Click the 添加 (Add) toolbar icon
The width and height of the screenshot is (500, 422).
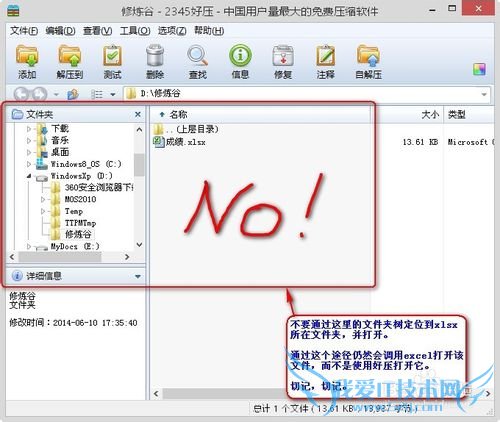tap(27, 55)
